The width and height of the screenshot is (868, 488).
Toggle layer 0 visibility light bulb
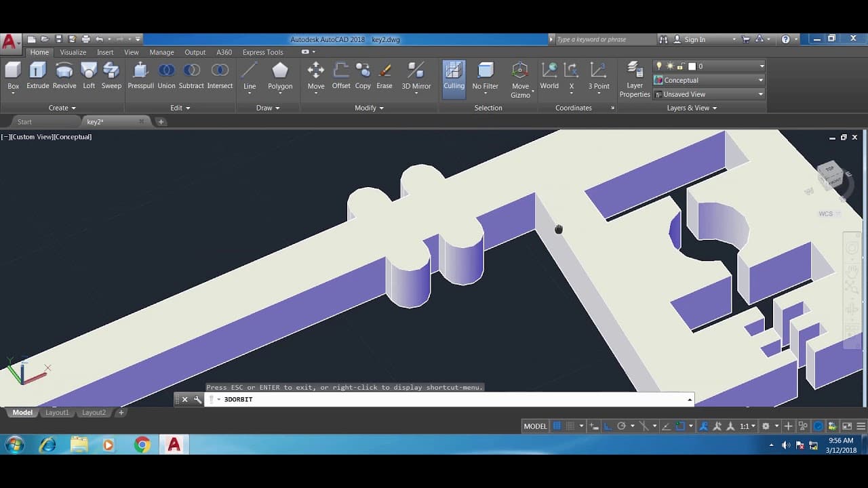coord(660,66)
